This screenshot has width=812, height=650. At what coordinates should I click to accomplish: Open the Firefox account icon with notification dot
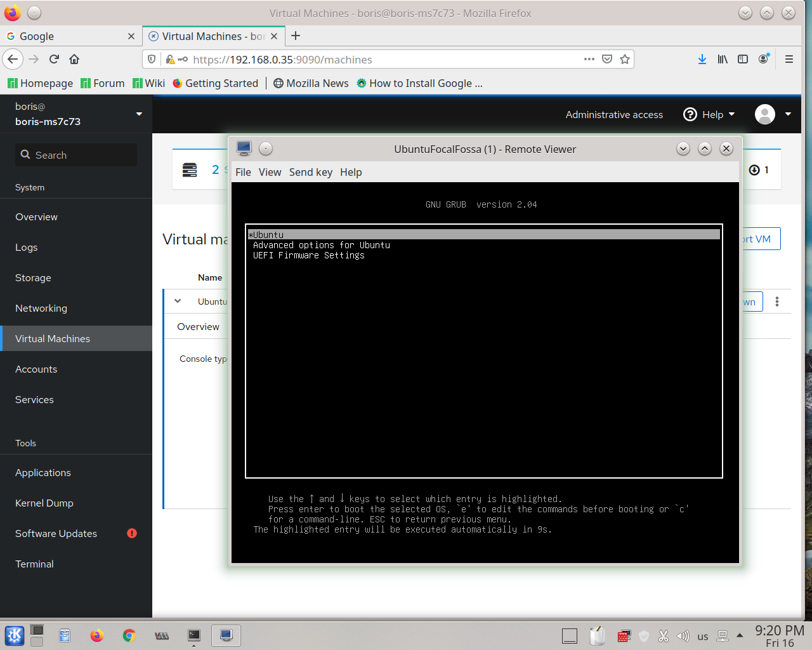click(x=764, y=59)
